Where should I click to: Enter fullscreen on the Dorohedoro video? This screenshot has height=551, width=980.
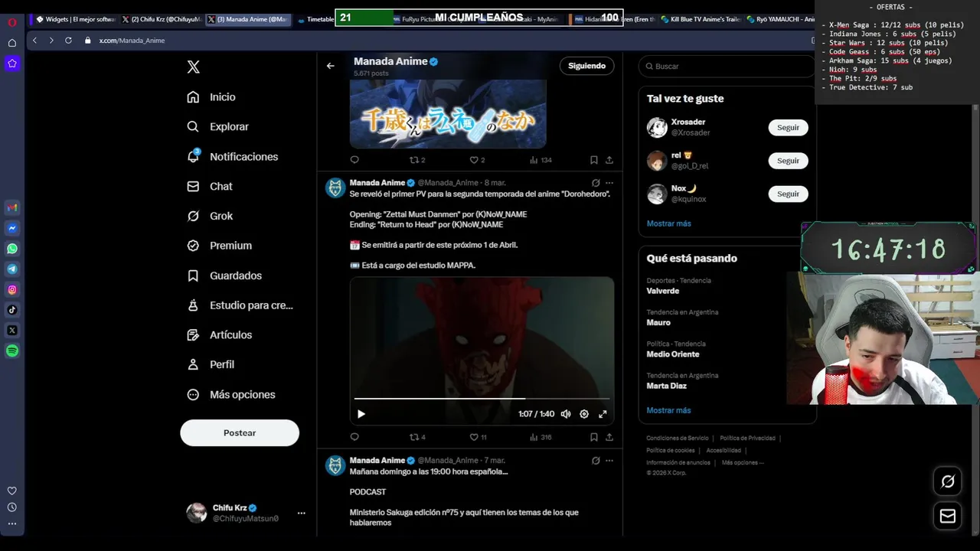click(603, 414)
